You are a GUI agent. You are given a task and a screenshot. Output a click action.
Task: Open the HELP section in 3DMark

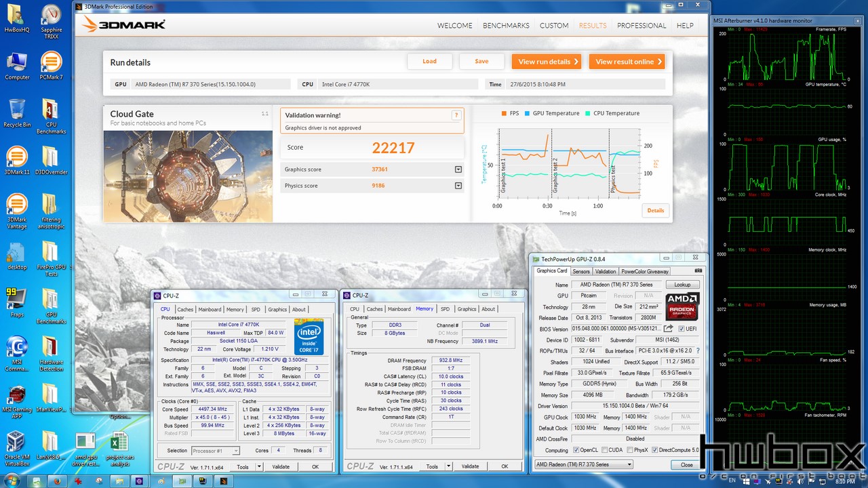point(685,26)
